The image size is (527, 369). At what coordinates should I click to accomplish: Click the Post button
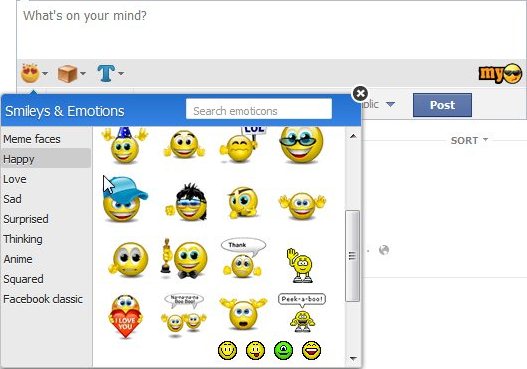442,105
